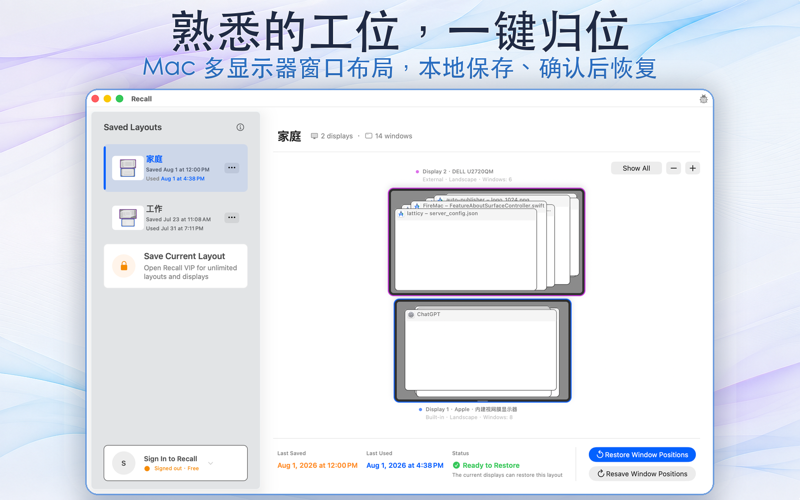The height and width of the screenshot is (500, 800).
Task: Click the info icon beside Saved Layouts
Action: pos(240,127)
